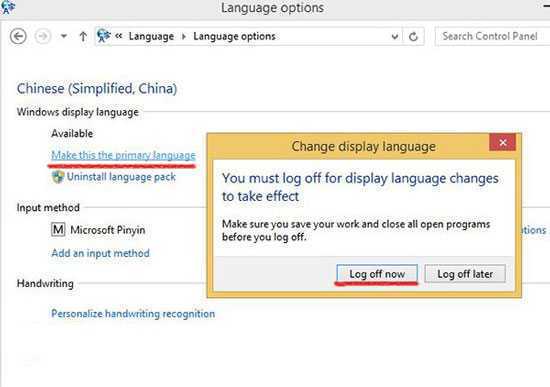
Task: Click the Language control panel icon in address bar
Action: (x=104, y=36)
